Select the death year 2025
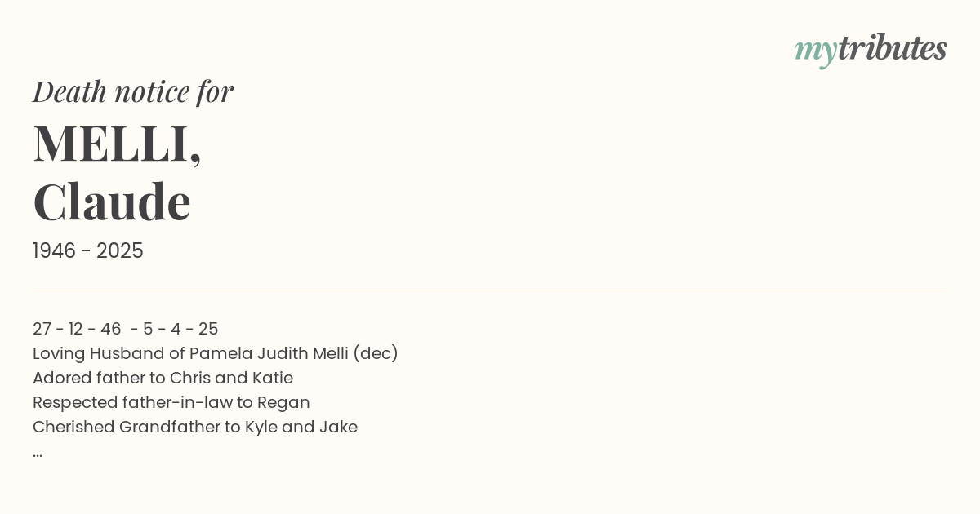 [x=120, y=251]
